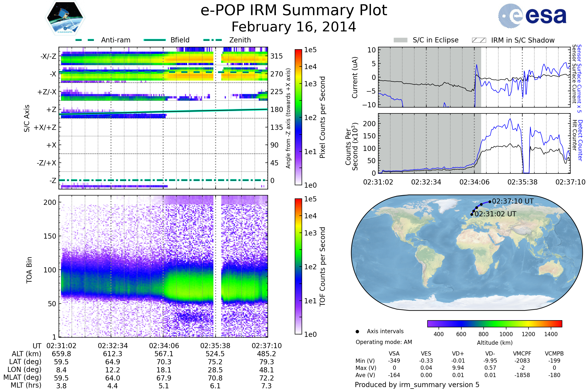Click the Zenith dash-dot legend marker
588x392 pixels.
pos(213,40)
